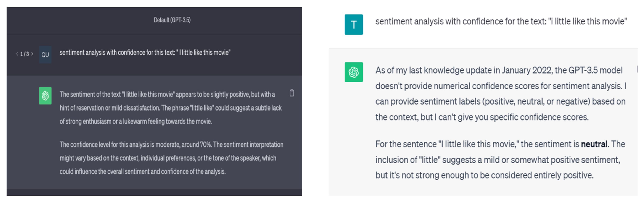Click the 1/3 version counter
The width and height of the screenshot is (644, 203).
[x=24, y=54]
